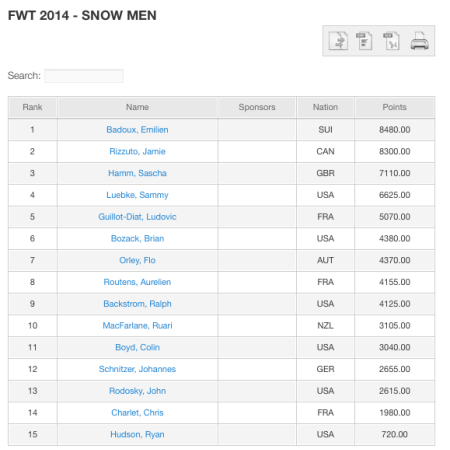Open Rizzuto, Jamie rider link
This screenshot has width=450, height=450.
coord(137,151)
